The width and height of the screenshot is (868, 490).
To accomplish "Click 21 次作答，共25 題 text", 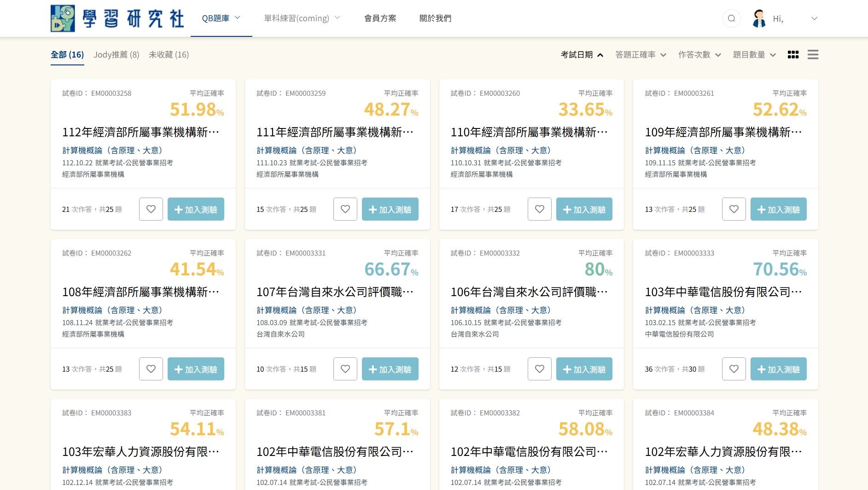I will coord(92,210).
